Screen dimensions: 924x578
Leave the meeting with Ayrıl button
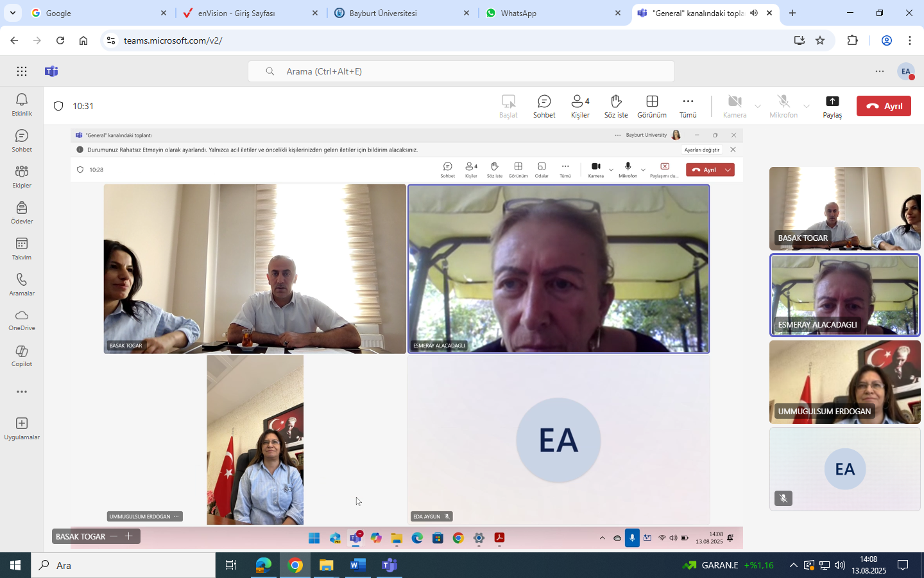884,106
